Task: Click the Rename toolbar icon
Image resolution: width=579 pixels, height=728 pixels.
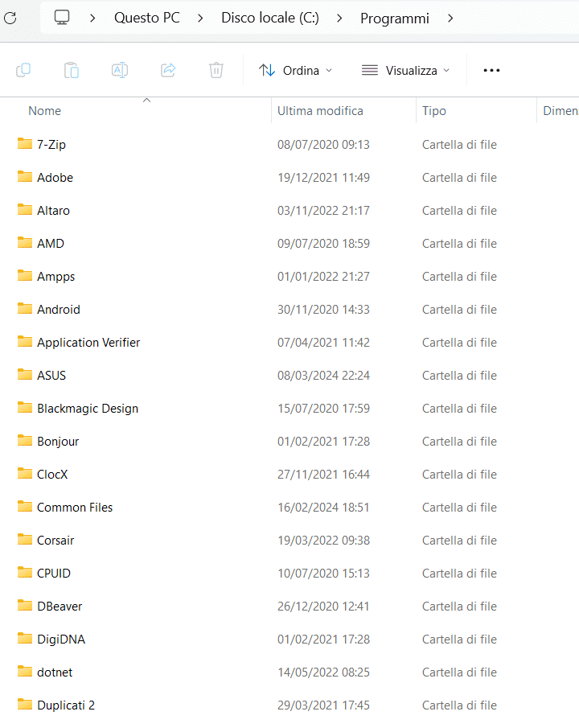Action: pyautogui.click(x=120, y=70)
